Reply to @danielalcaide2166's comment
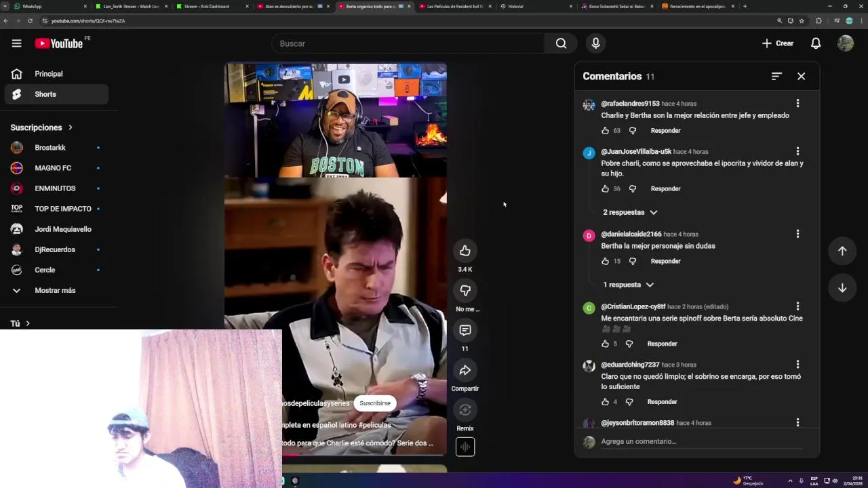 tap(665, 261)
